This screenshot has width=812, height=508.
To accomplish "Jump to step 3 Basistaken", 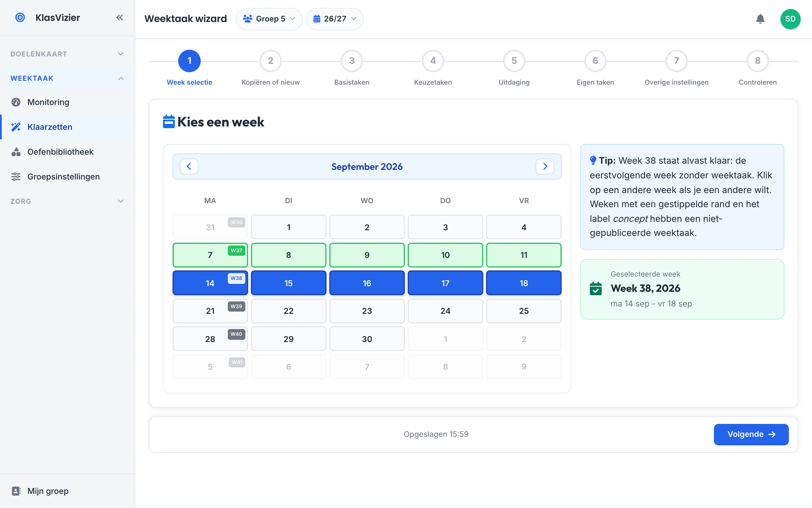I will [352, 68].
